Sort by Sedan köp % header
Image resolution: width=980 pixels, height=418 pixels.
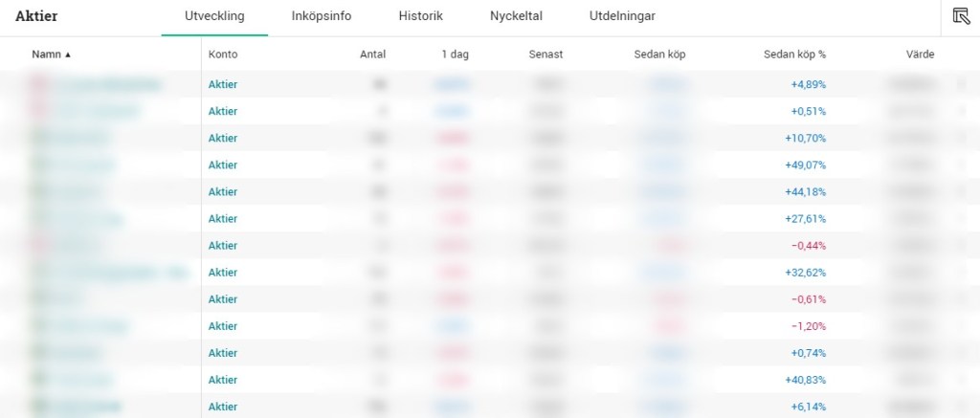[794, 55]
